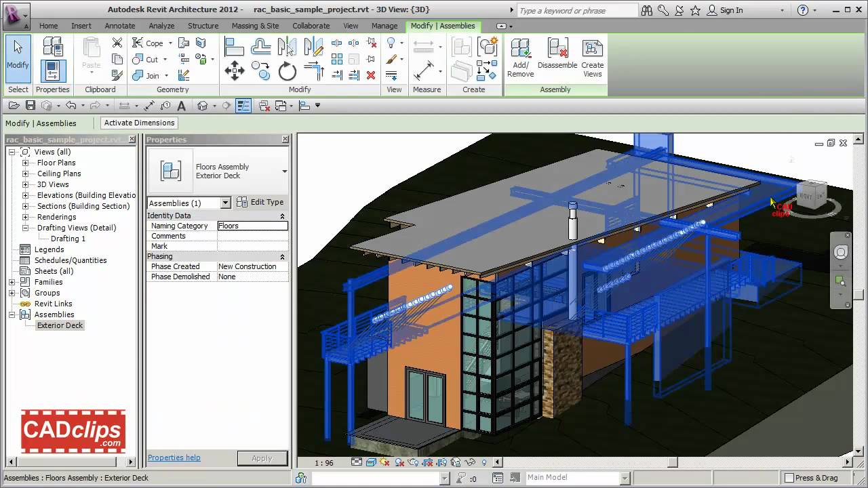Open the Annotate ribbon tab

(119, 26)
